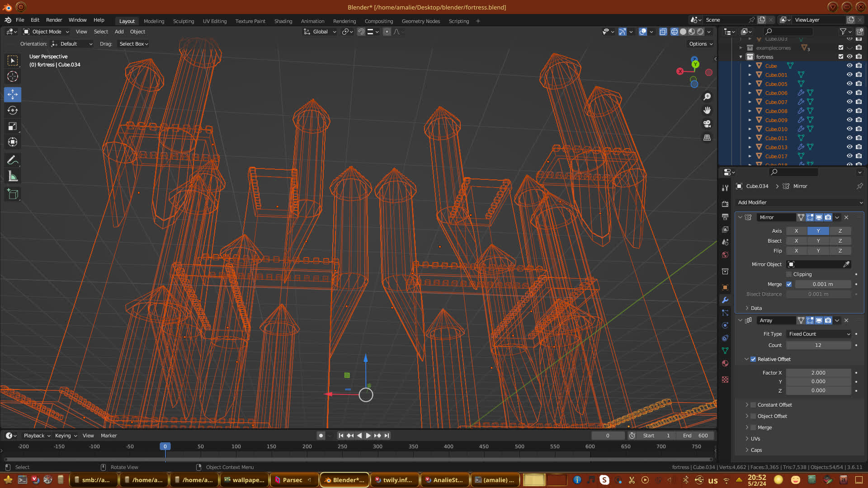This screenshot has width=868, height=488.
Task: Uncheck Relative Offset in Array modifier
Action: click(x=753, y=359)
